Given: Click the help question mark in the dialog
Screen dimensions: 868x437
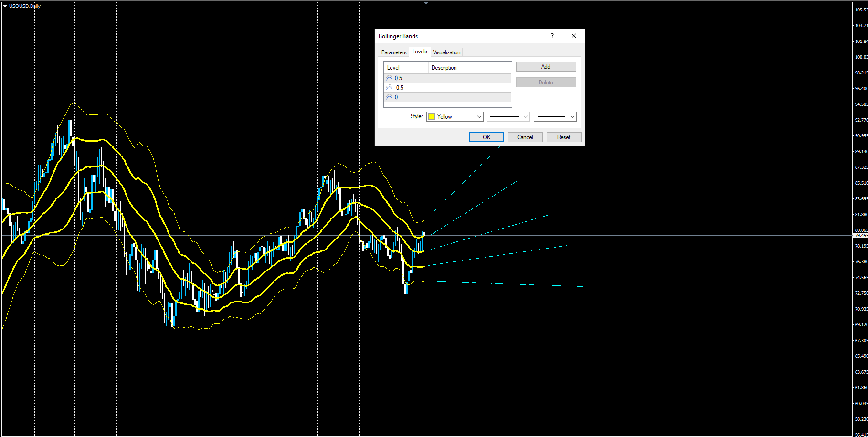Looking at the screenshot, I should tap(552, 36).
